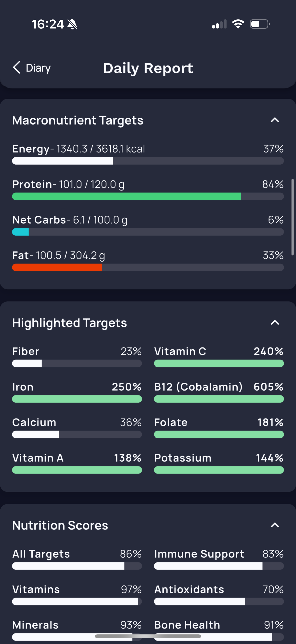Tap the Wi-Fi icon in status bar
This screenshot has width=296, height=644.
(238, 24)
